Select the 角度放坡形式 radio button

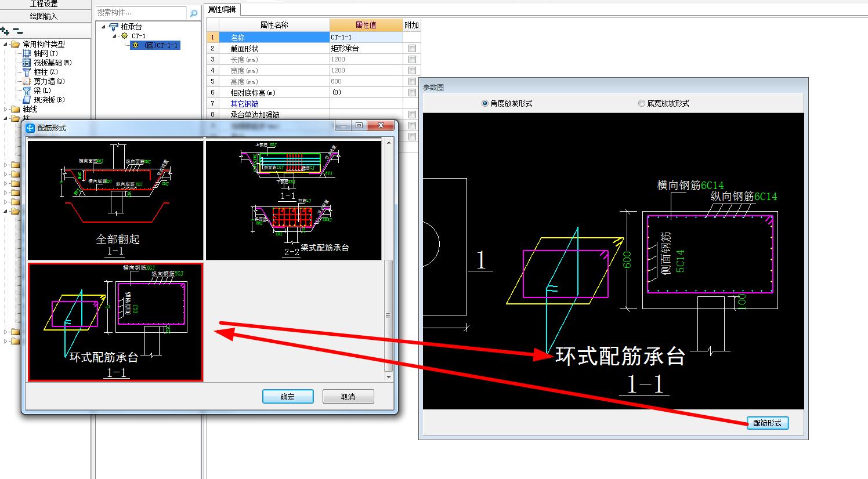[485, 103]
